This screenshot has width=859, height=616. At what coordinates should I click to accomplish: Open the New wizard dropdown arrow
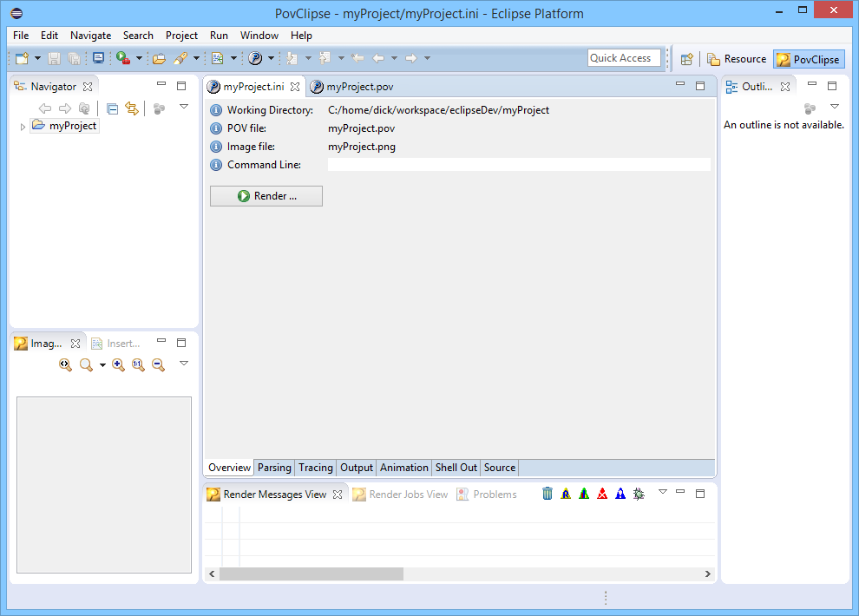(x=38, y=58)
